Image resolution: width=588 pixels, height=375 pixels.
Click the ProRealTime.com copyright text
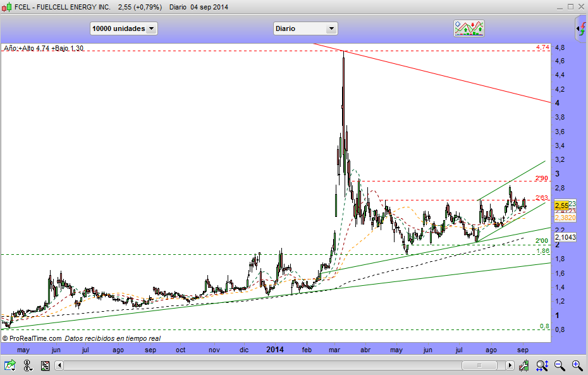32,338
